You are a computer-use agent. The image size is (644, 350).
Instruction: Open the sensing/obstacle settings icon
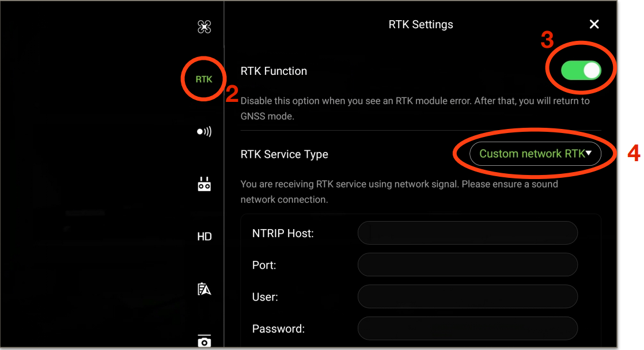(x=204, y=132)
